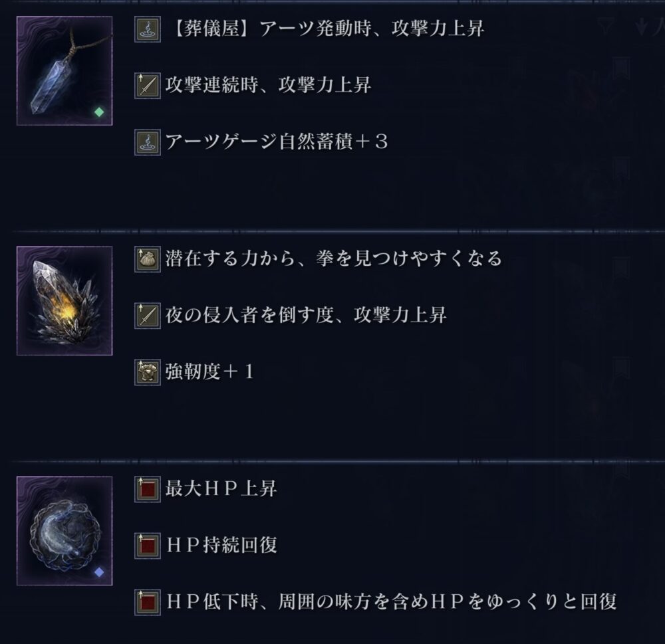Viewport: 665px width, 644px height.
Task: Select the burning crystal cluster relic thumbnail
Action: (x=65, y=300)
